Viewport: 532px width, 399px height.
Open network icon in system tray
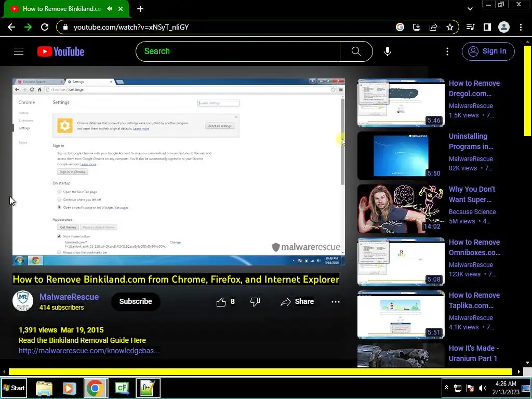pos(458,388)
